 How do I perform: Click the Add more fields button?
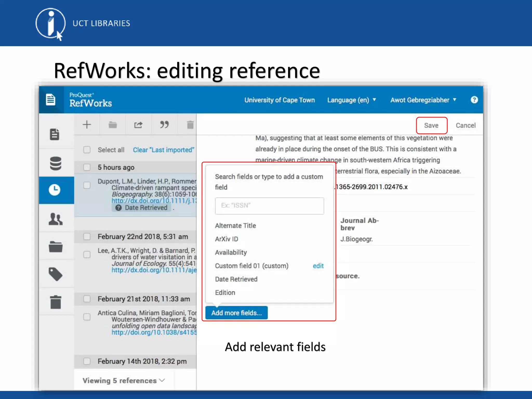click(x=236, y=313)
